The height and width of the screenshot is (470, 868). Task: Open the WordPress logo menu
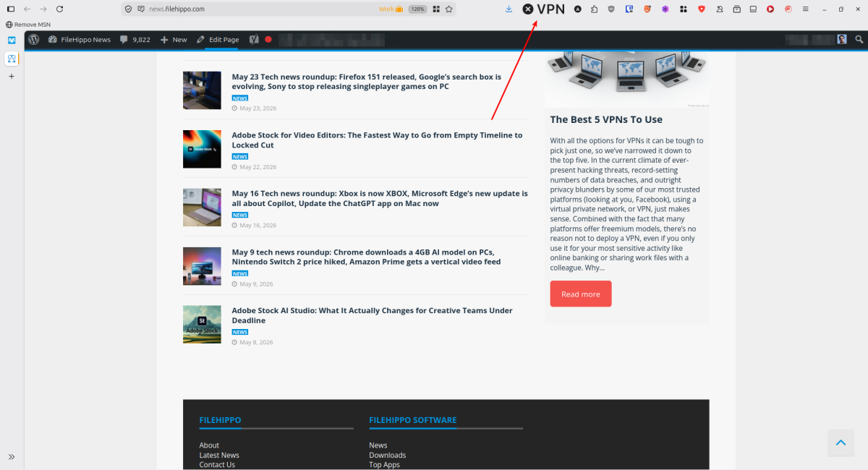(33, 39)
